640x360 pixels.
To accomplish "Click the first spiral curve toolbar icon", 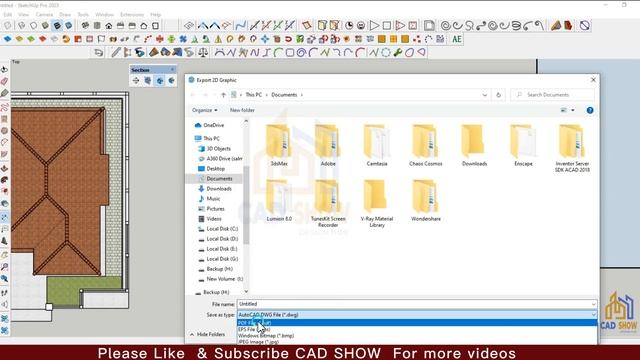I will 445,26.
